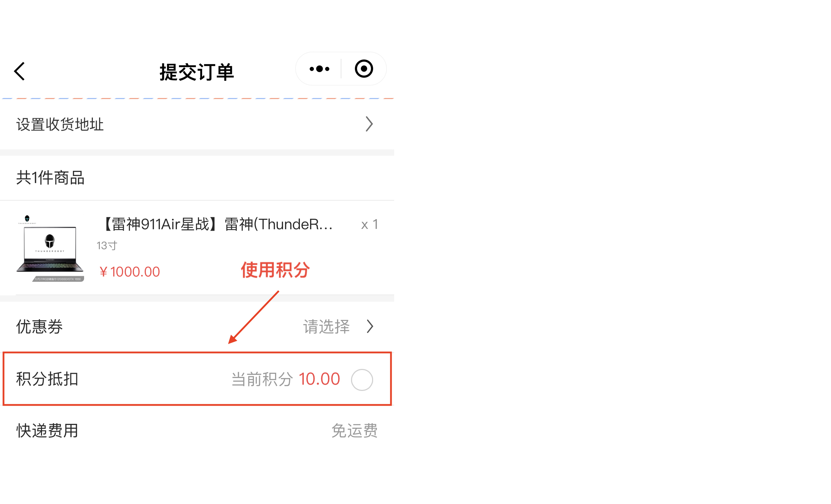Click the 13寸 product spec text
The height and width of the screenshot is (504, 831).
coord(107,246)
